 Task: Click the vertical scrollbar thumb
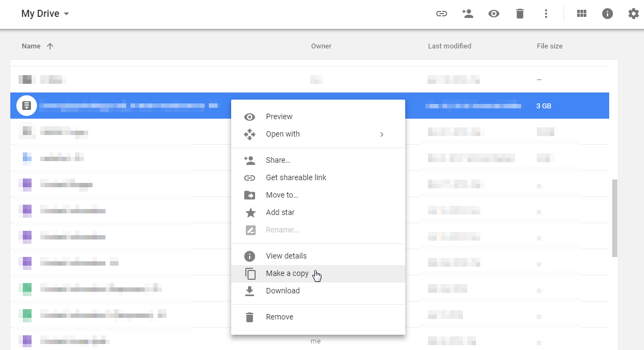[615, 218]
